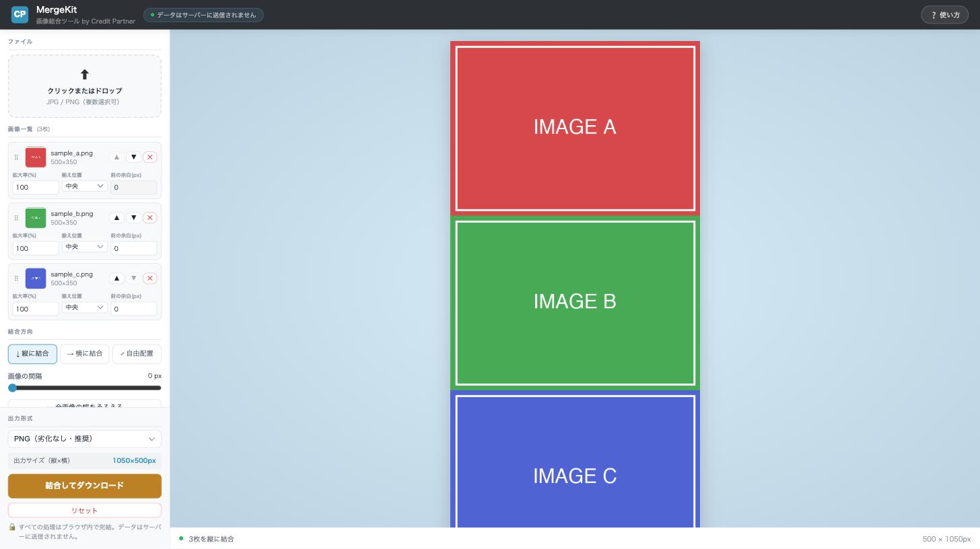Image resolution: width=980 pixels, height=549 pixels.
Task: Delete sample_c.png with the red X button
Action: [x=150, y=279]
